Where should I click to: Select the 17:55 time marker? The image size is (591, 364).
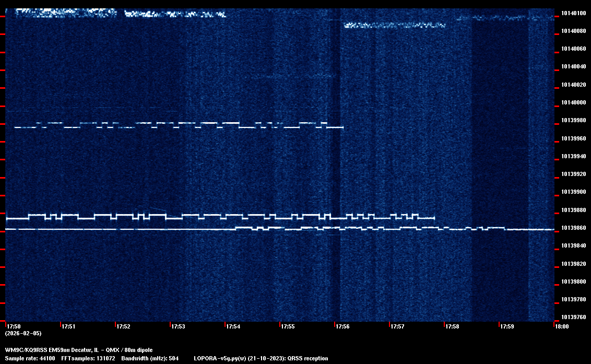coord(288,326)
